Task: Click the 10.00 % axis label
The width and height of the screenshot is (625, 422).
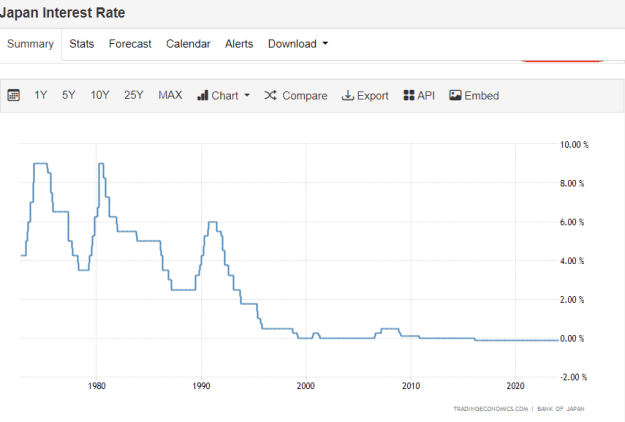Action: (574, 145)
